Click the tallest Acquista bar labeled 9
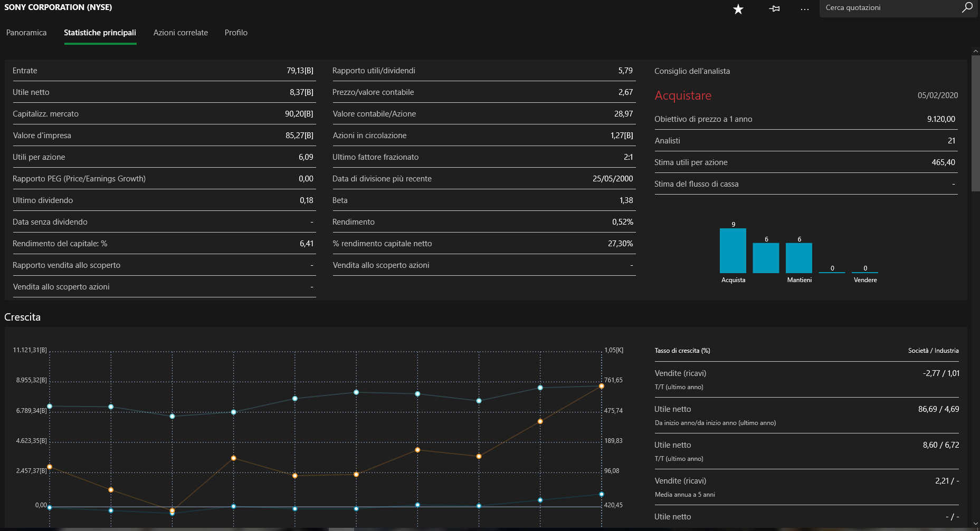The image size is (980, 531). 733,250
